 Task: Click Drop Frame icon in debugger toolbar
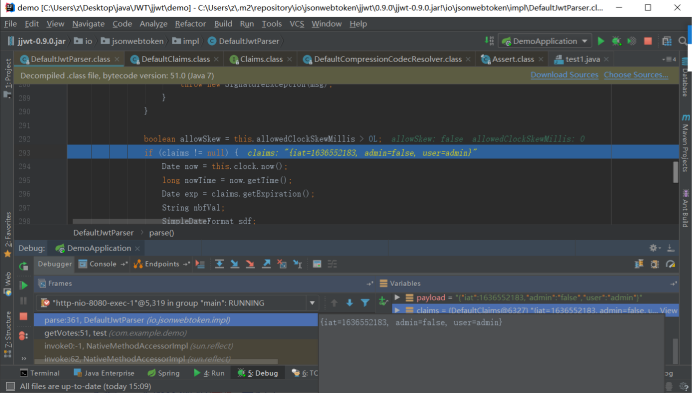pos(282,264)
